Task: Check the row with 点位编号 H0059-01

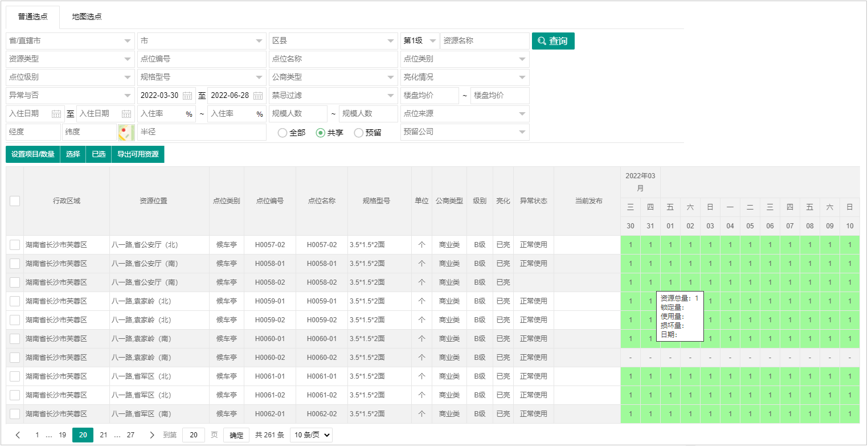Action: [15, 301]
